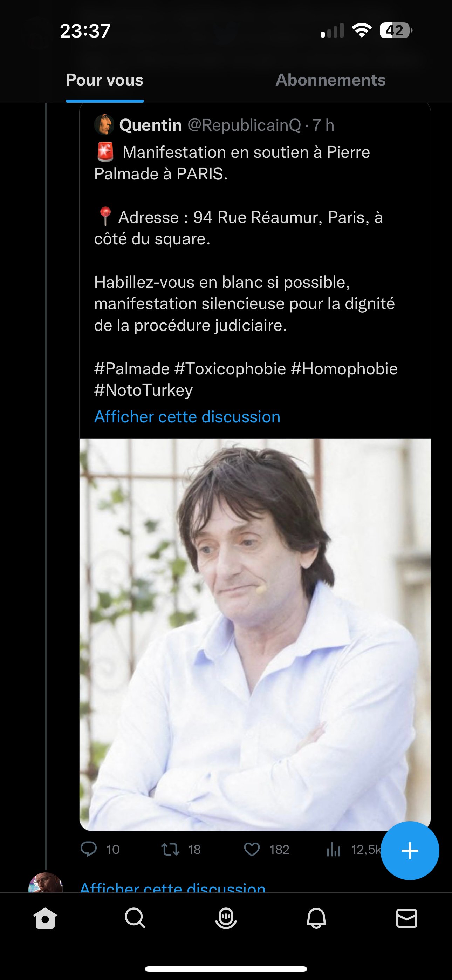The image size is (452, 980).
Task: Open the Messages envelope icon
Action: [407, 919]
